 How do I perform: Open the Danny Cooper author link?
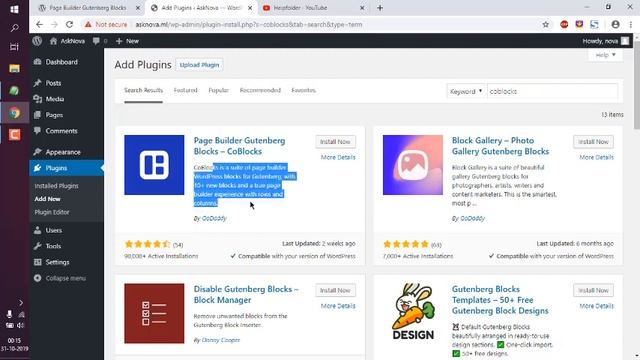pyautogui.click(x=221, y=340)
